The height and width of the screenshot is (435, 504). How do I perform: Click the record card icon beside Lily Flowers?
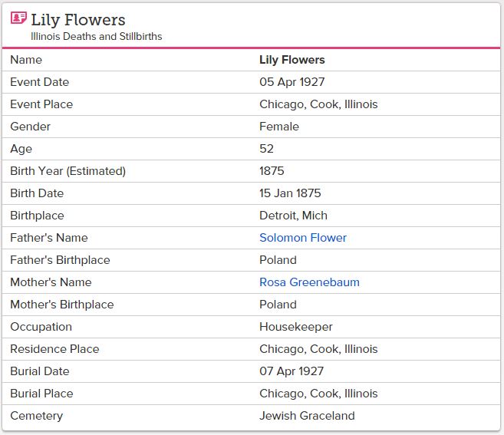coord(19,18)
